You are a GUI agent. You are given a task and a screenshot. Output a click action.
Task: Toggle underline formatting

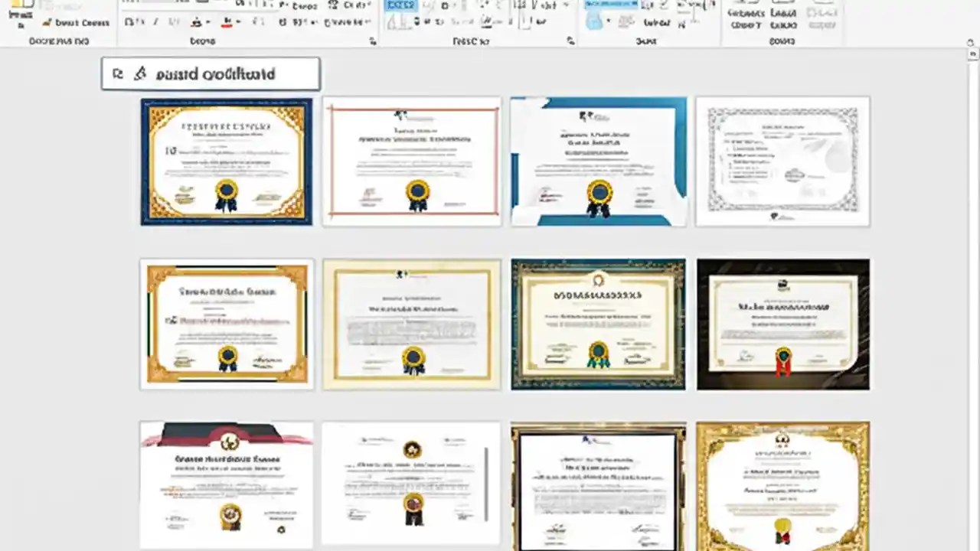coord(175,21)
